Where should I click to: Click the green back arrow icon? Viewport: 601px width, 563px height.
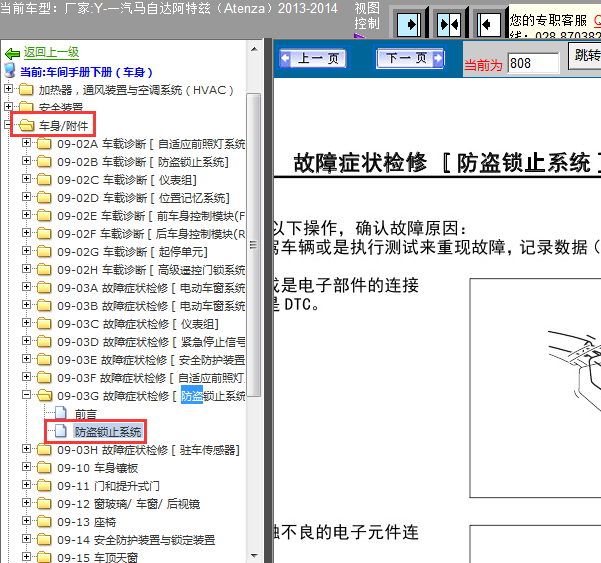click(x=12, y=53)
